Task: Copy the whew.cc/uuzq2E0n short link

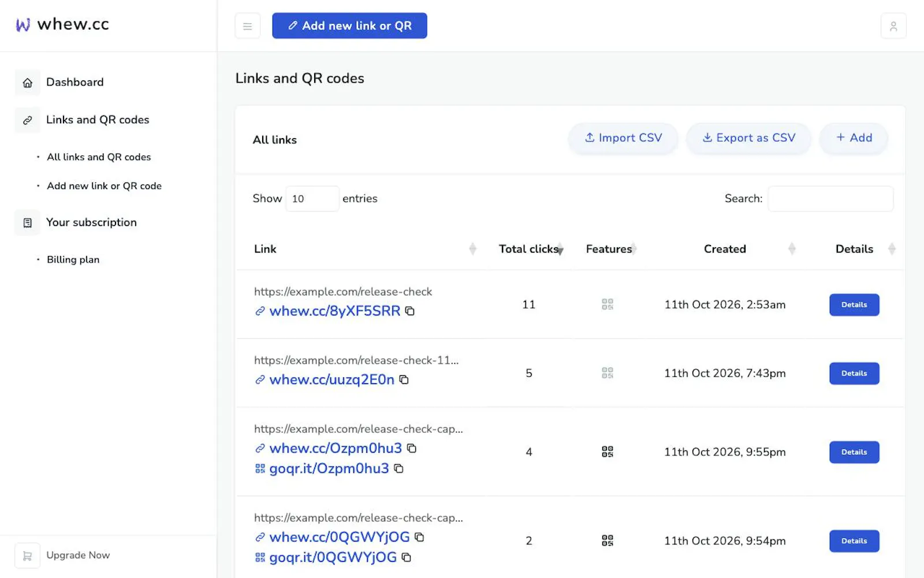Action: (404, 380)
